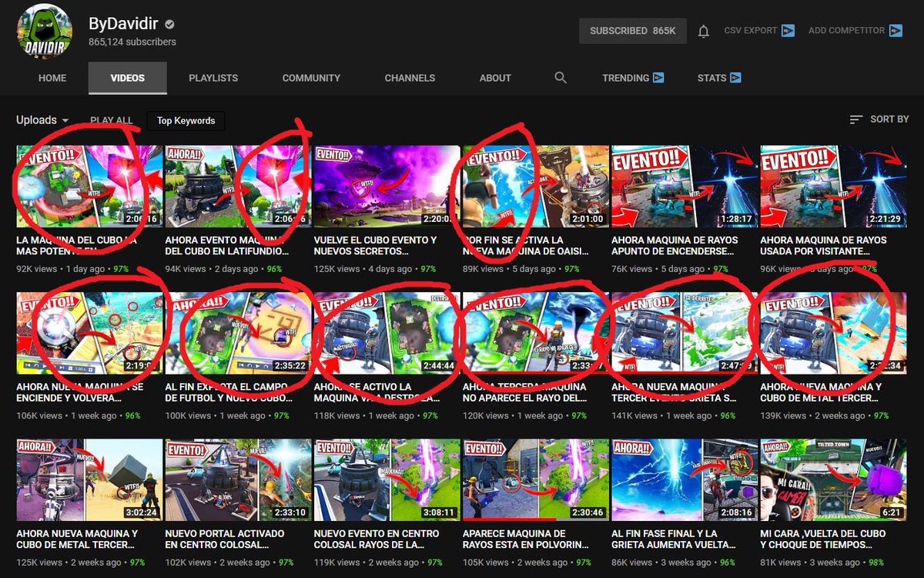Click '81K views • 3 weeks ago' text

point(812,562)
